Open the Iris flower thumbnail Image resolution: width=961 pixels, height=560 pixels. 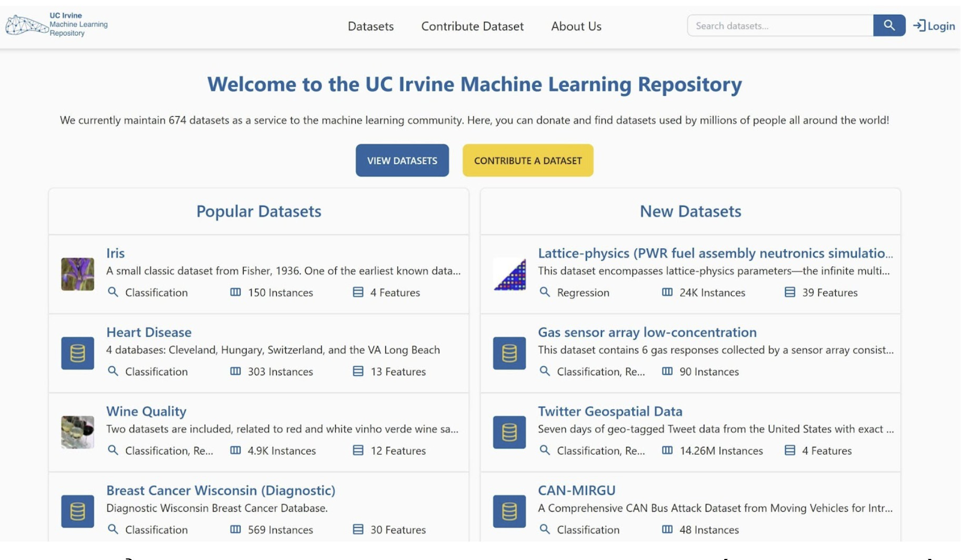[x=77, y=274]
